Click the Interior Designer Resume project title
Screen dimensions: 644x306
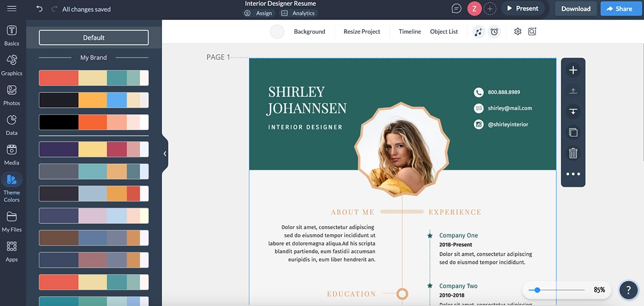click(280, 4)
